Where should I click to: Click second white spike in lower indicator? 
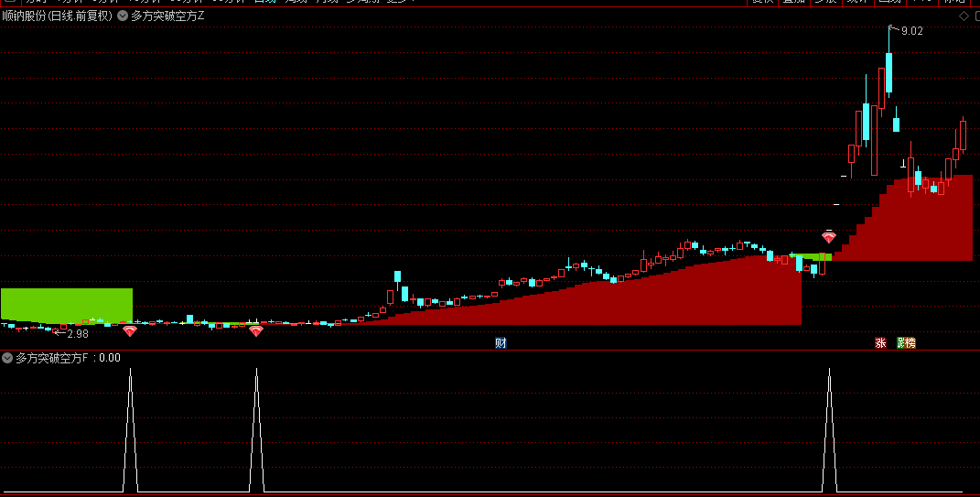point(256,429)
